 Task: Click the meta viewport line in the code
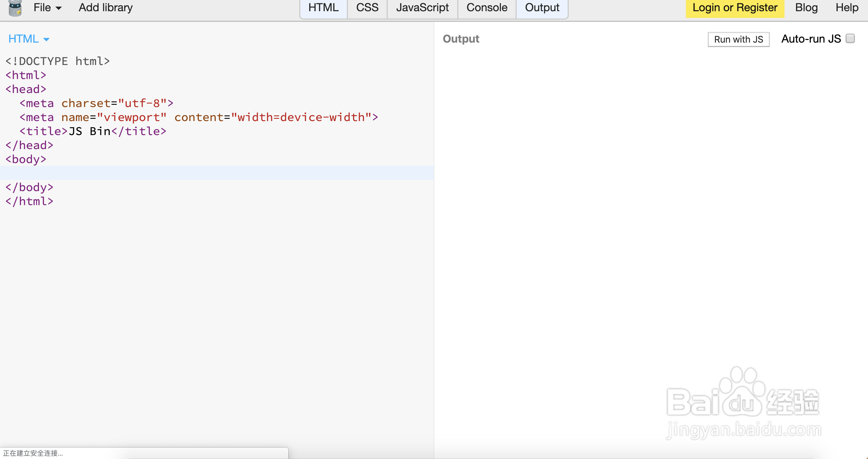tap(199, 117)
